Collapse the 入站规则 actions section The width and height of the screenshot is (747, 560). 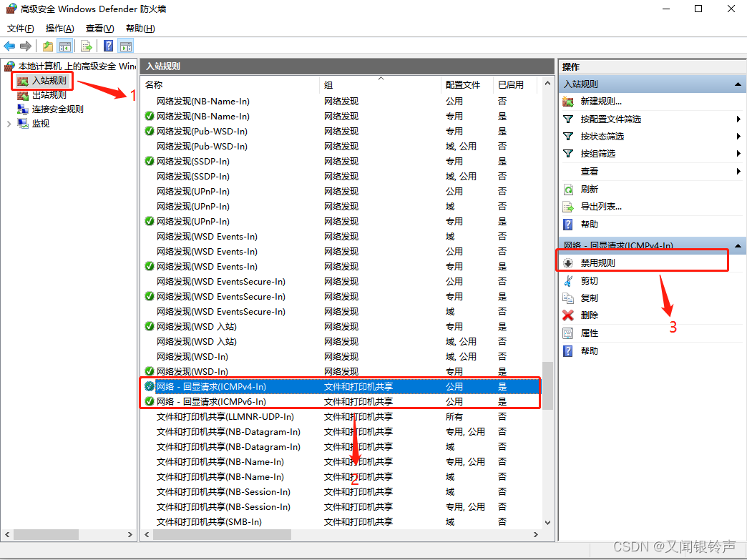[738, 84]
